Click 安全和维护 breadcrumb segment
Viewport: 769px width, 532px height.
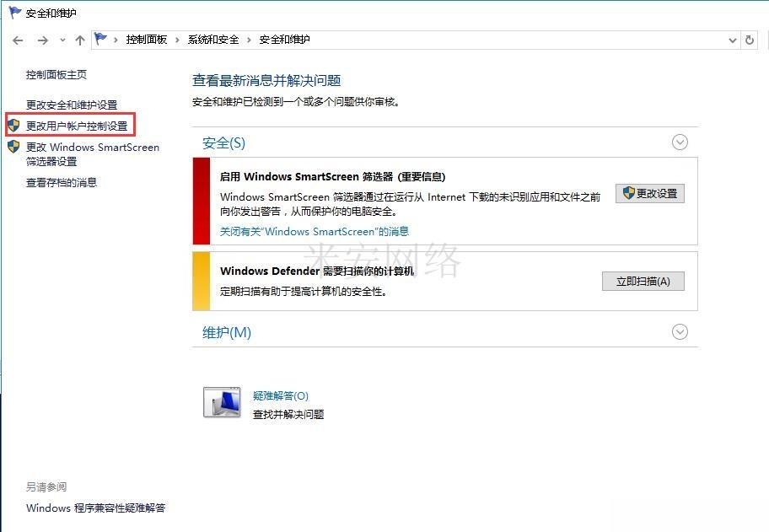point(284,40)
